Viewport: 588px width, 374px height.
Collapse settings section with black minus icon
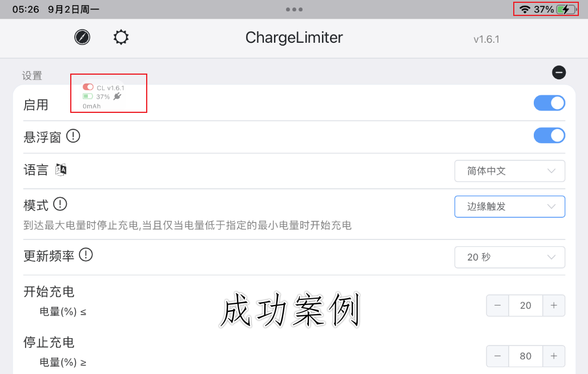tap(559, 72)
